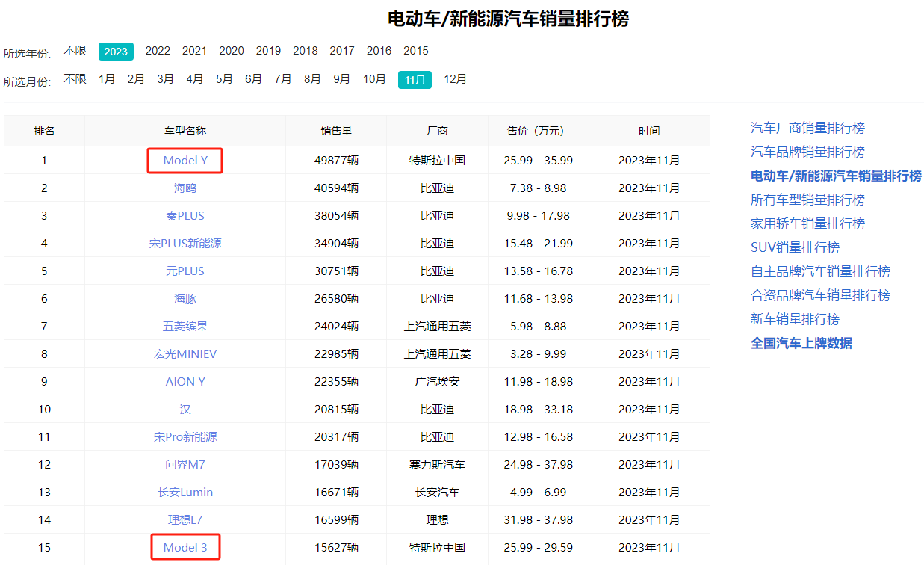This screenshot has height=565, width=924.
Task: Open the 海鸥 model link
Action: [x=185, y=188]
